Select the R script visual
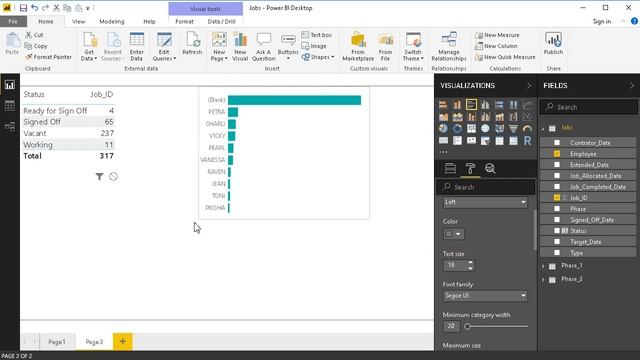Image resolution: width=640 pixels, height=360 pixels. coord(527,141)
